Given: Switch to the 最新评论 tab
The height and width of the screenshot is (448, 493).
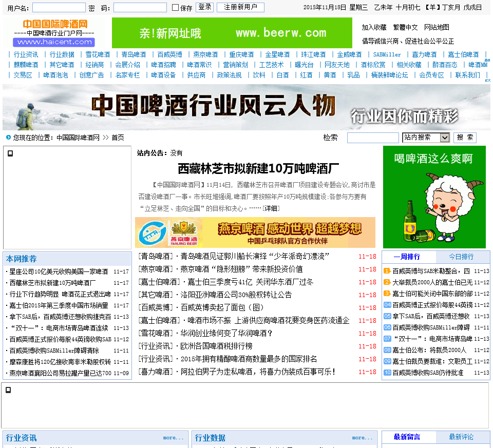Looking at the screenshot, I should [x=461, y=437].
